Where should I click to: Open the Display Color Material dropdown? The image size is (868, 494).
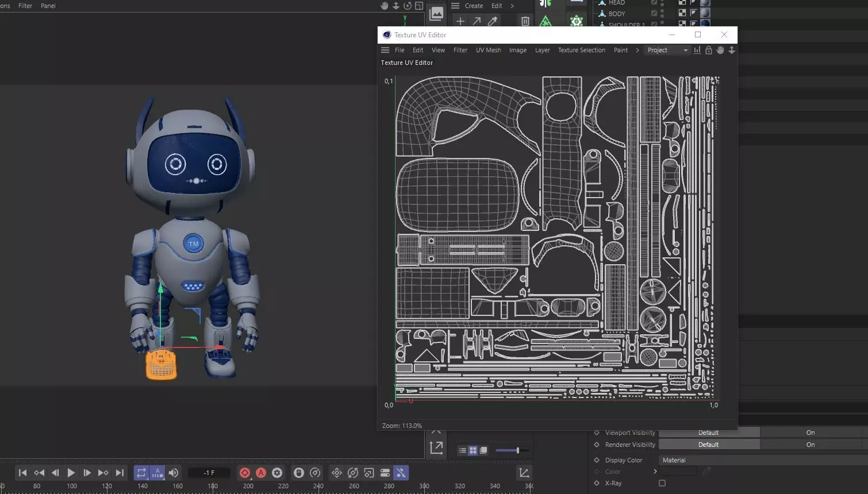coord(763,460)
